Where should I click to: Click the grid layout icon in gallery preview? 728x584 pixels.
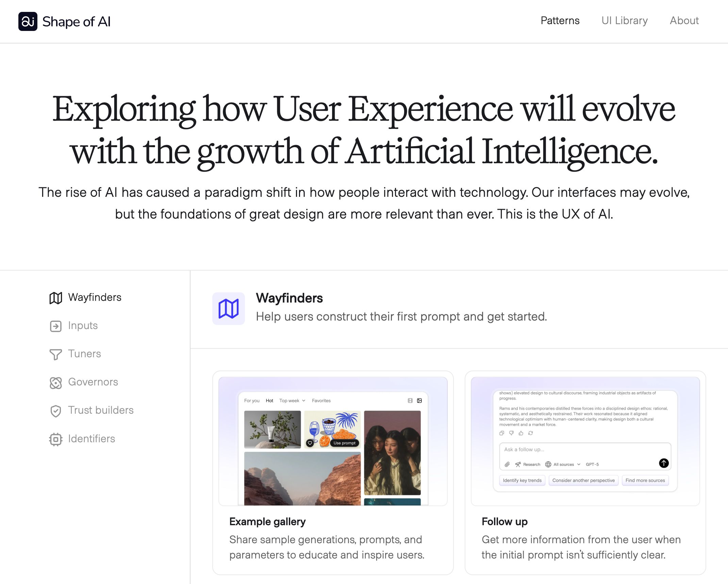(410, 401)
